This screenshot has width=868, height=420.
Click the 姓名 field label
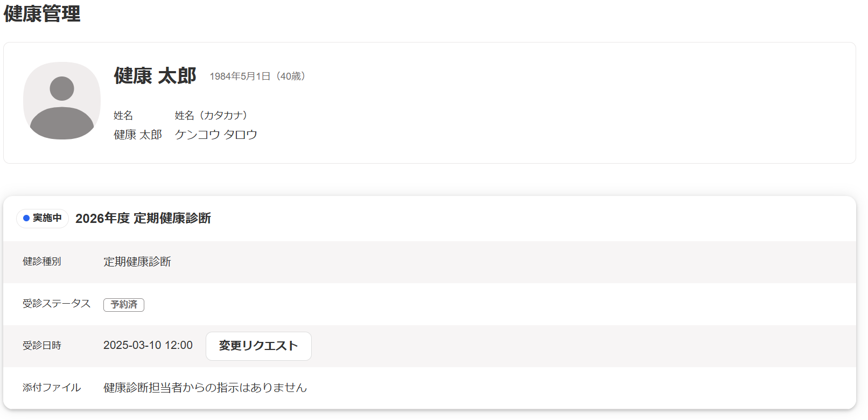click(123, 115)
